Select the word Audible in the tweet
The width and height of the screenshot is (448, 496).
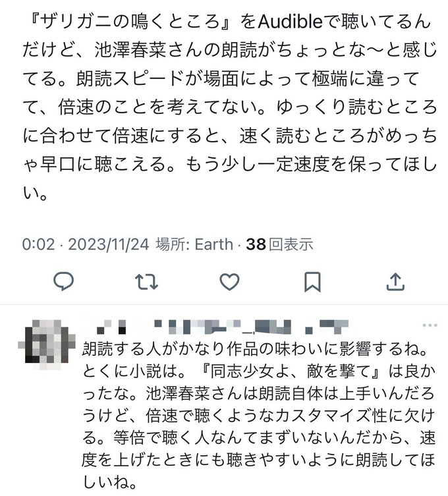(290, 22)
